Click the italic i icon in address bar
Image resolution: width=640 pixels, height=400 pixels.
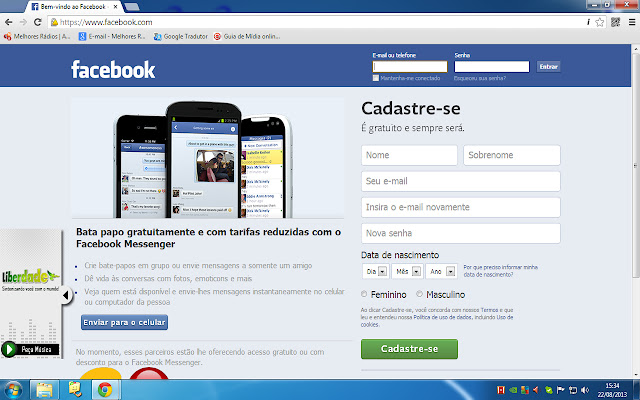[x=588, y=22]
